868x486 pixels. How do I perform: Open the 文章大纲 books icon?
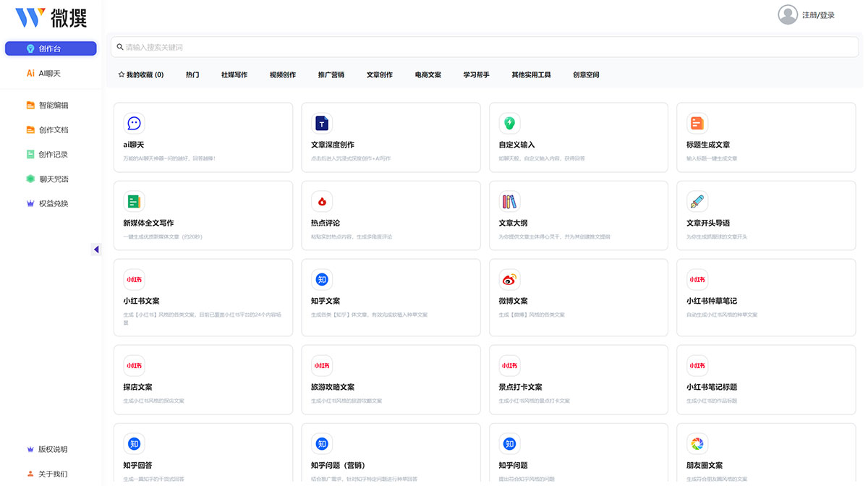pos(509,202)
